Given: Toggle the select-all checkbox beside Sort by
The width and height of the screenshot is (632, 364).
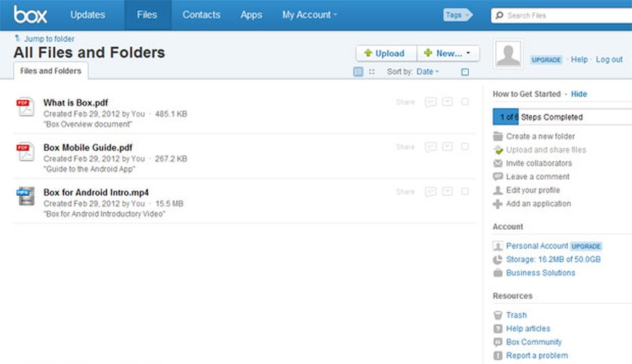Looking at the screenshot, I should click(x=465, y=72).
